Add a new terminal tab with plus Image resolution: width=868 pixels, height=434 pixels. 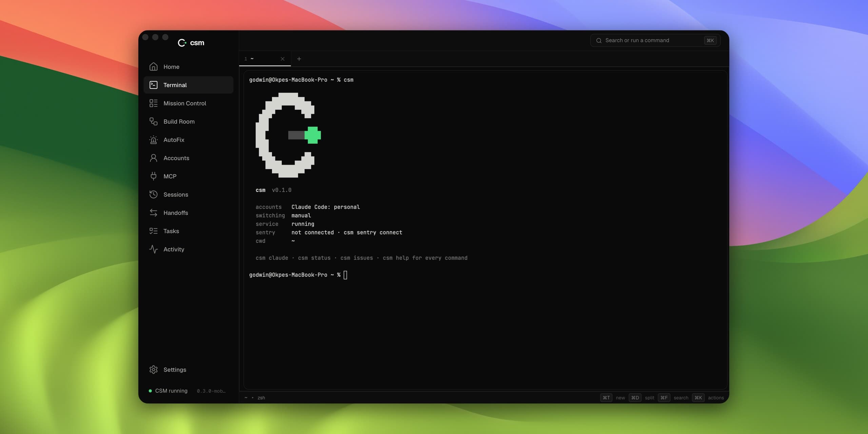[x=299, y=59]
